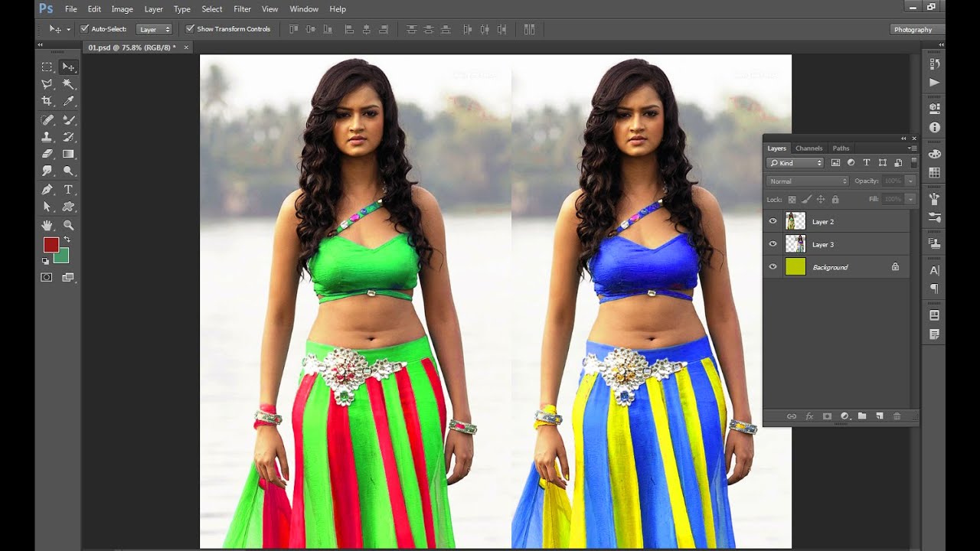Viewport: 980px width, 551px height.
Task: Toggle Show Transform Controls checkbox
Action: tap(190, 29)
